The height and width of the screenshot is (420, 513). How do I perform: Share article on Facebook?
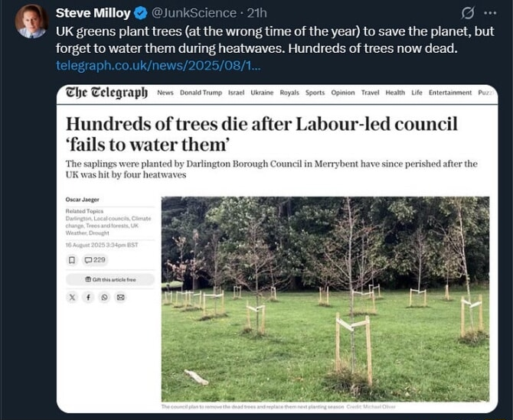88,298
